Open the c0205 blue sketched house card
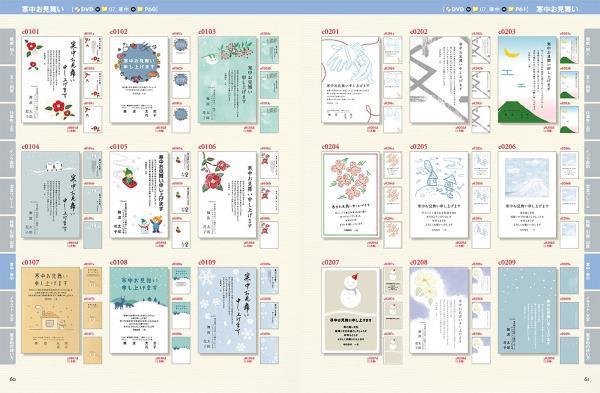Image resolution: width=600 pixels, height=393 pixels. pos(439,195)
